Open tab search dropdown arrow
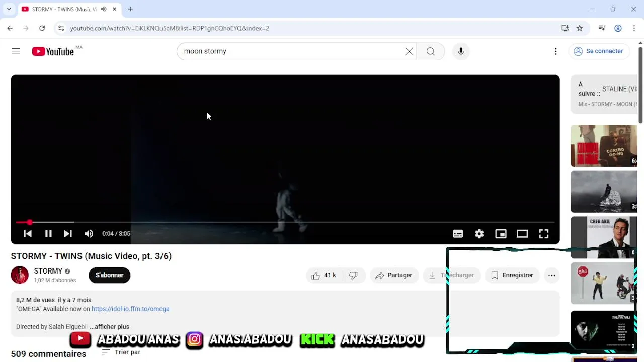The image size is (644, 362). click(x=9, y=9)
